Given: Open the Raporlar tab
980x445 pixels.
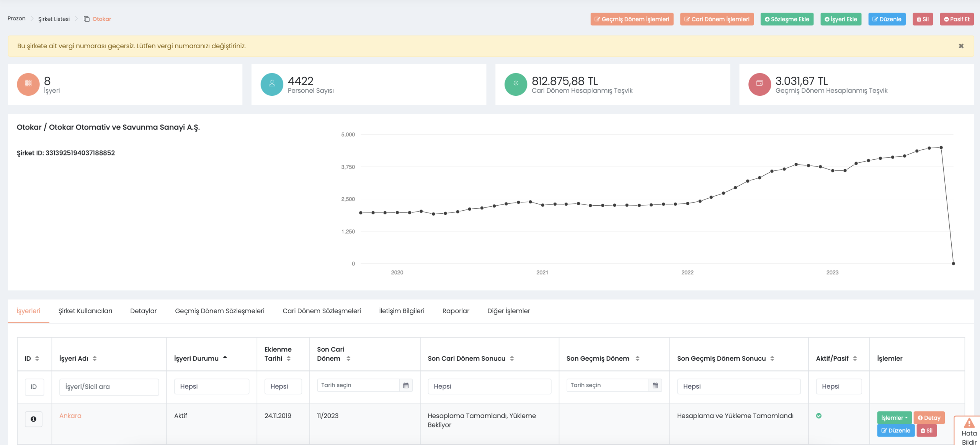Looking at the screenshot, I should [456, 311].
